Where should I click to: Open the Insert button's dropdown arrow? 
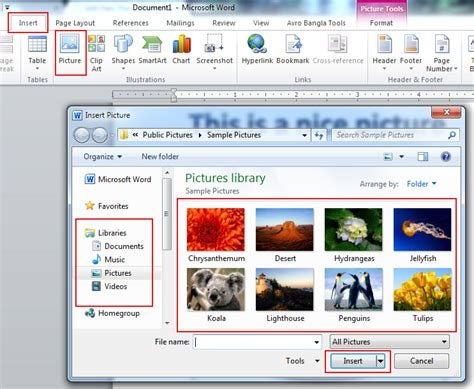(380, 361)
